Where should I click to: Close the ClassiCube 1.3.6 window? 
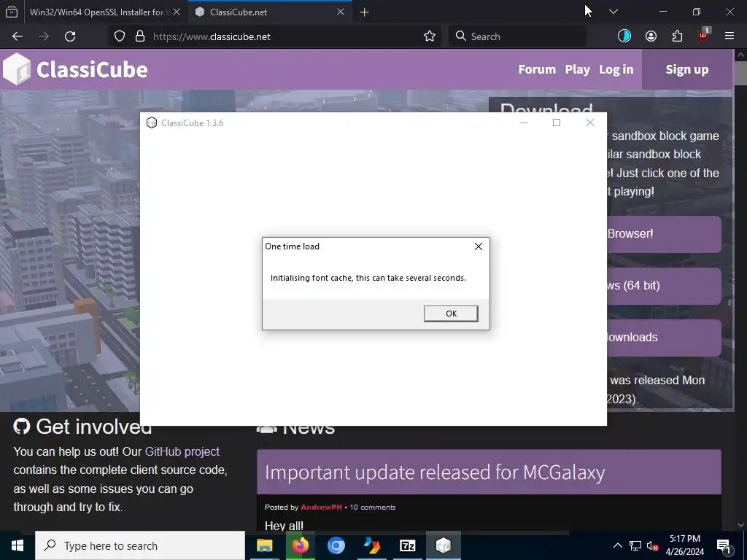590,122
